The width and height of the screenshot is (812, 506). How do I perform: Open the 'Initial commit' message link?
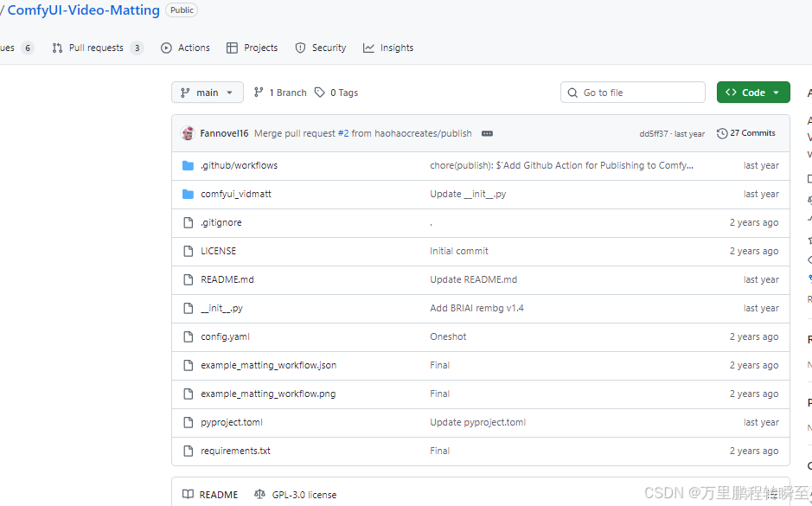[x=459, y=251]
